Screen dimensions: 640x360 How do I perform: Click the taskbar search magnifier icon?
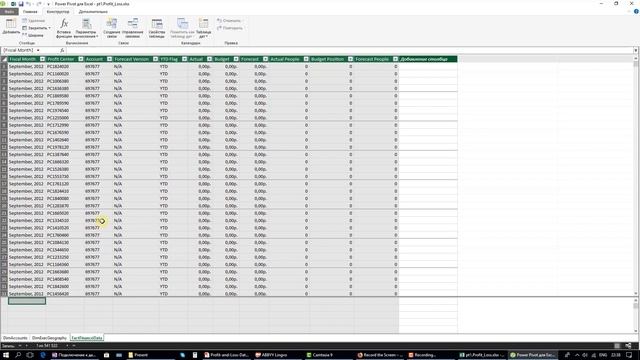(18, 355)
